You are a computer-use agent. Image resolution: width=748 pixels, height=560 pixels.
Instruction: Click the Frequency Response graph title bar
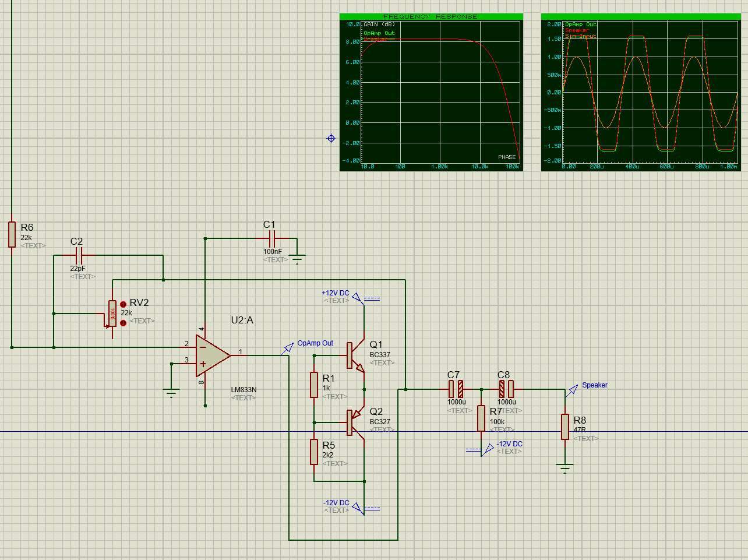tap(431, 16)
